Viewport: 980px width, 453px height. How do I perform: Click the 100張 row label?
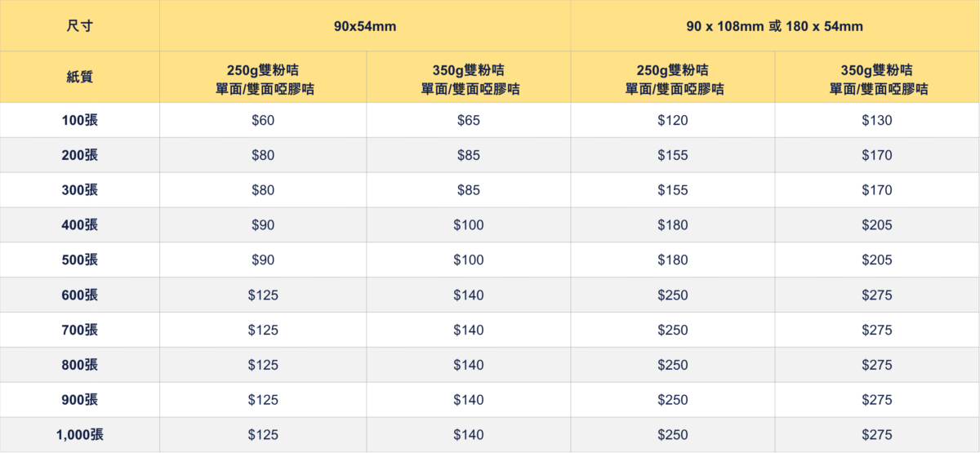coord(79,121)
